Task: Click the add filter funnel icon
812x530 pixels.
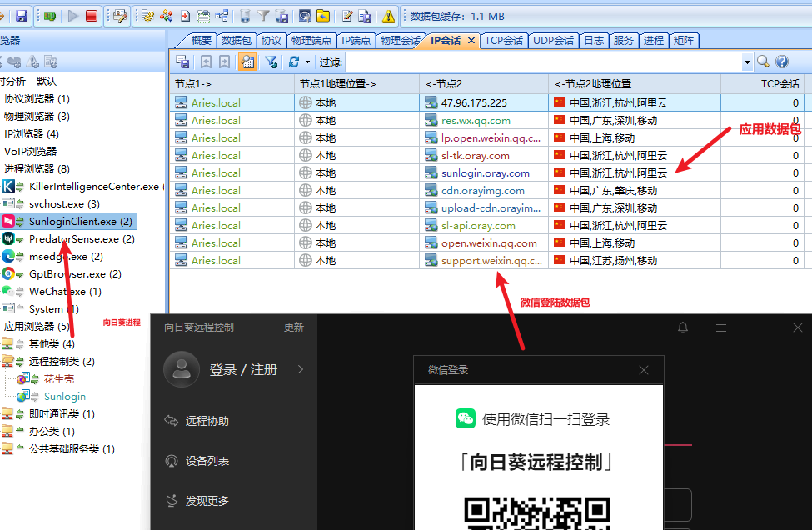Action: click(x=271, y=62)
